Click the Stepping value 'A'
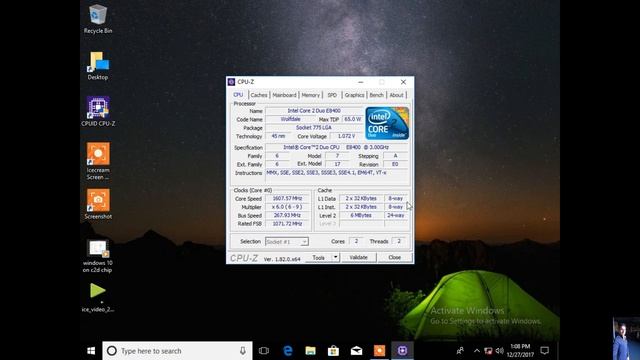The width and height of the screenshot is (640, 360). click(x=395, y=156)
